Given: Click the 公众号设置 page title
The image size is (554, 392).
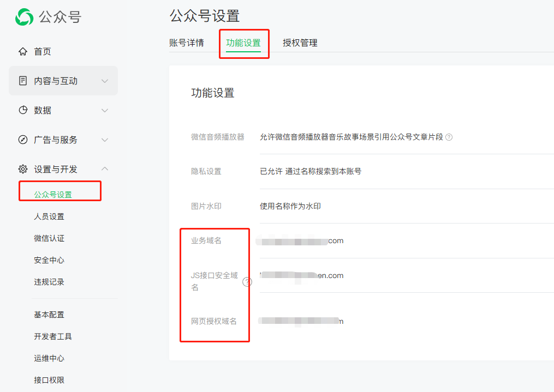Looking at the screenshot, I should [205, 16].
